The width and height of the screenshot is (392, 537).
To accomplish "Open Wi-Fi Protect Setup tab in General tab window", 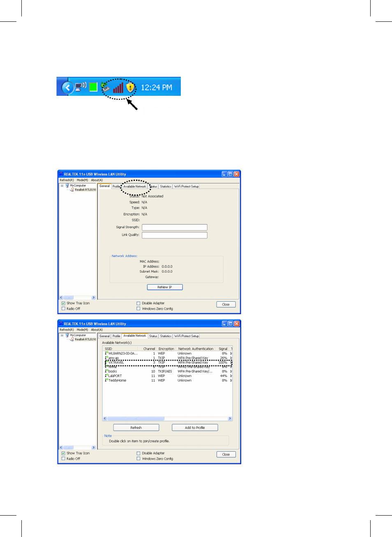I will [x=187, y=186].
